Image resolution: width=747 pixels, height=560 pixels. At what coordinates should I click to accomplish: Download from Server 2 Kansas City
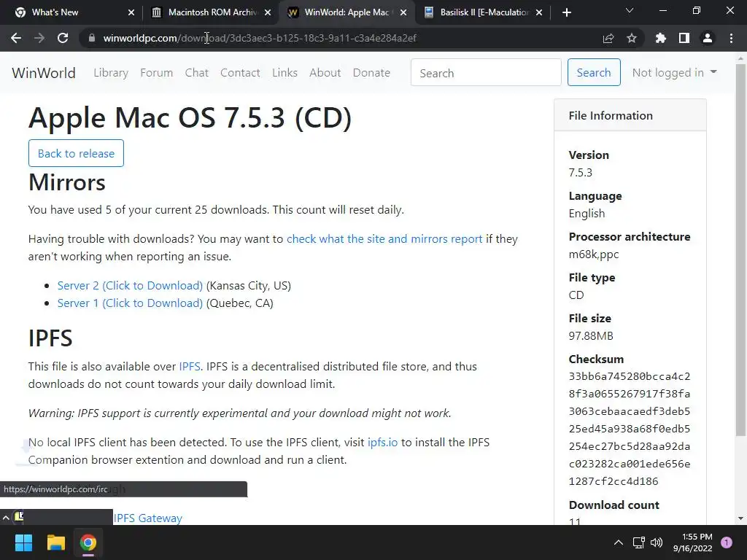[x=130, y=286]
